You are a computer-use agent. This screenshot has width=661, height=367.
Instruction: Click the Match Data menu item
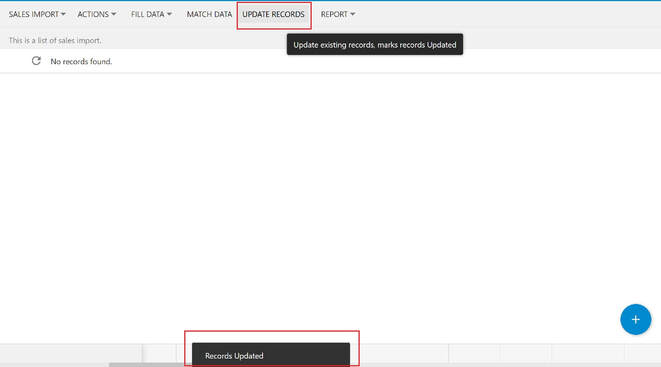209,14
